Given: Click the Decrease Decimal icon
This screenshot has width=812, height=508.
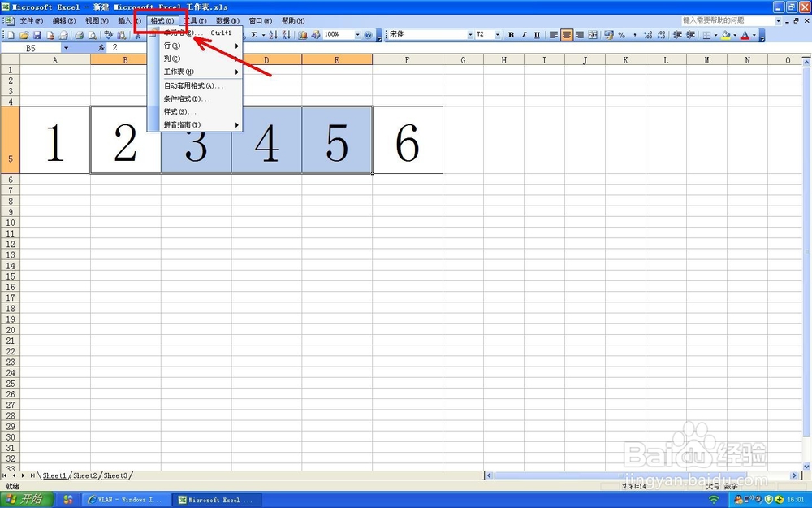Looking at the screenshot, I should coord(661,35).
